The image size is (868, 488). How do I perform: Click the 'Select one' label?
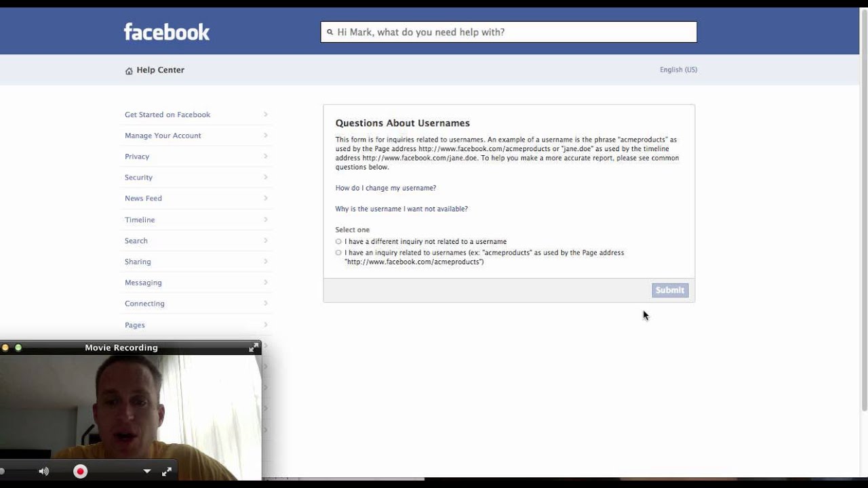coord(353,230)
